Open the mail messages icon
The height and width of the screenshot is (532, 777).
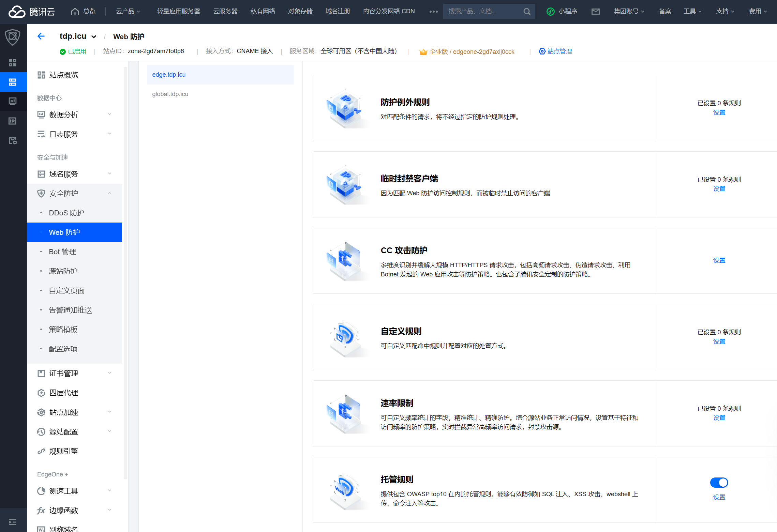click(x=595, y=12)
